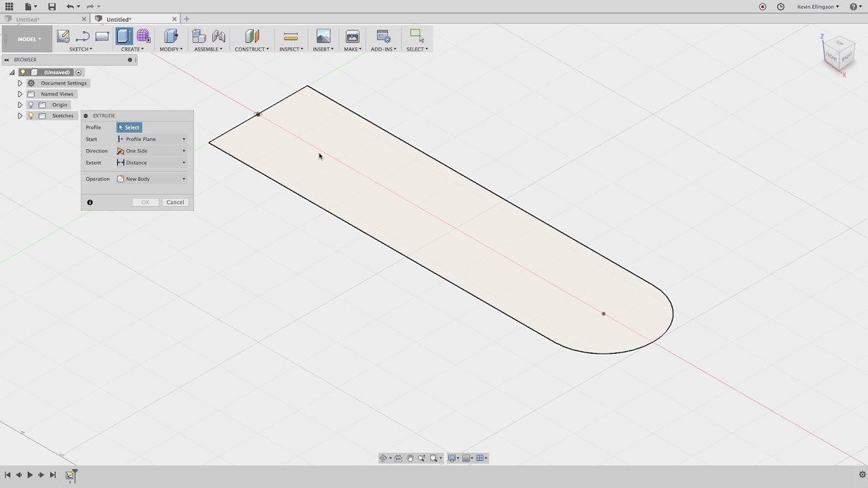The width and height of the screenshot is (868, 488).
Task: Collapse the Browser panel arrows
Action: pos(7,60)
